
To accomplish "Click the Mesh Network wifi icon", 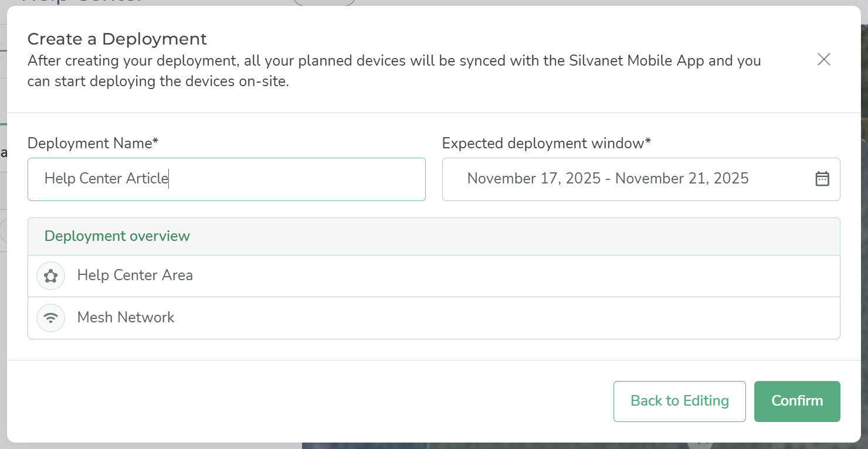I will click(50, 318).
